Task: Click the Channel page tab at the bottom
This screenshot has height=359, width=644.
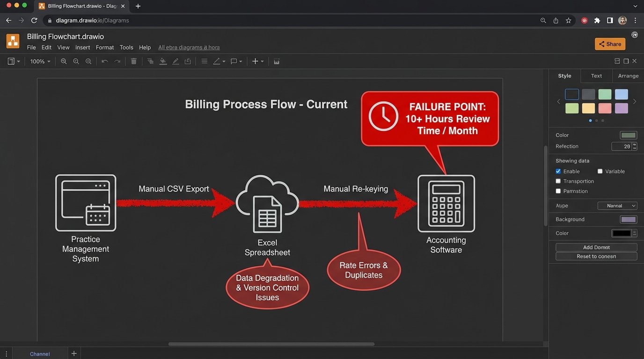Action: click(x=40, y=353)
